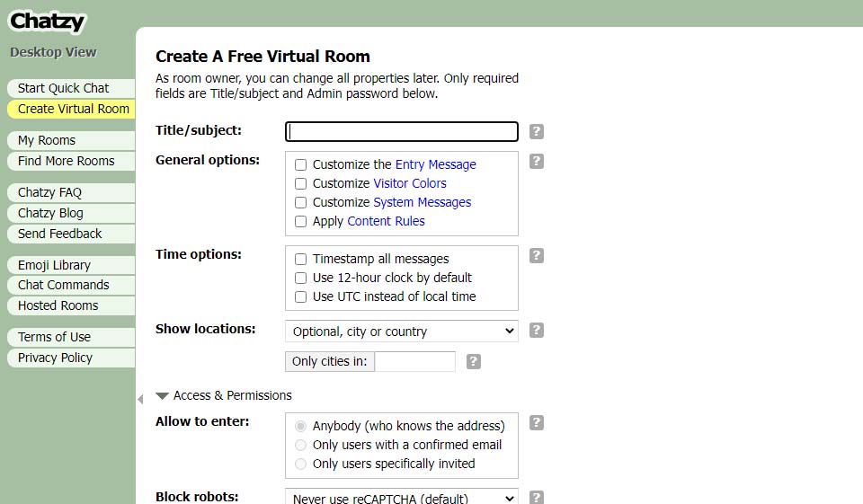Toggle Use UTC instead of local time
This screenshot has height=504, width=863.
pos(301,297)
